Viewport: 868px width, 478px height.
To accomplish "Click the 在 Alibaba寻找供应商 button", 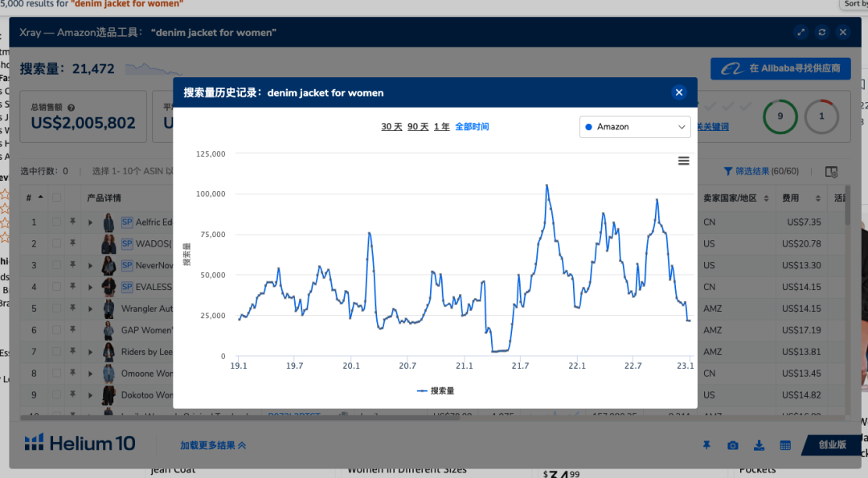I will coord(780,68).
